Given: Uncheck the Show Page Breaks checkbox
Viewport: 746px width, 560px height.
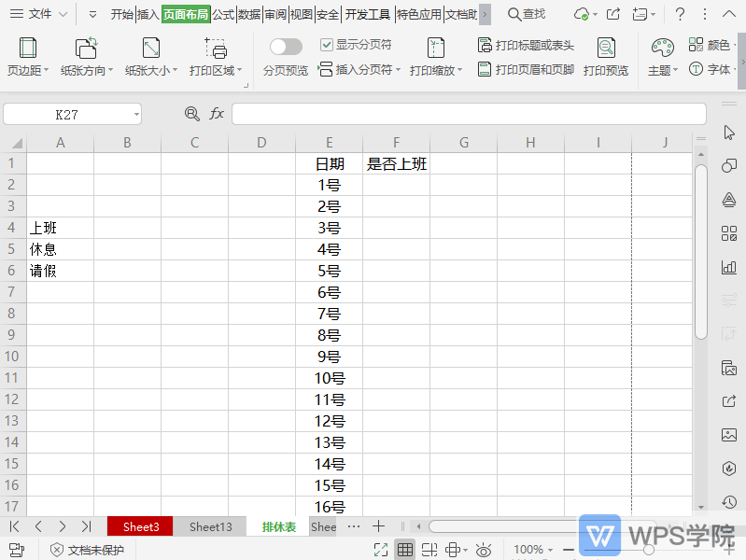Looking at the screenshot, I should 326,45.
